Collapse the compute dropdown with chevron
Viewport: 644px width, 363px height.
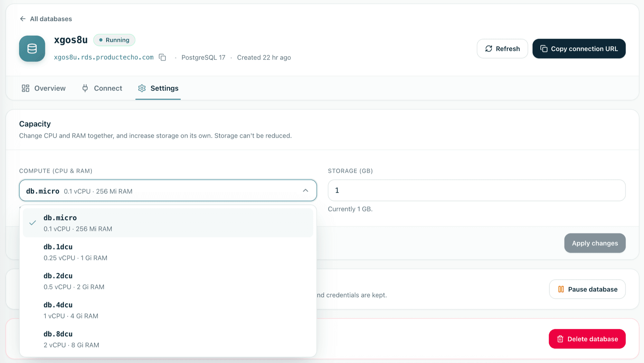[x=306, y=191]
